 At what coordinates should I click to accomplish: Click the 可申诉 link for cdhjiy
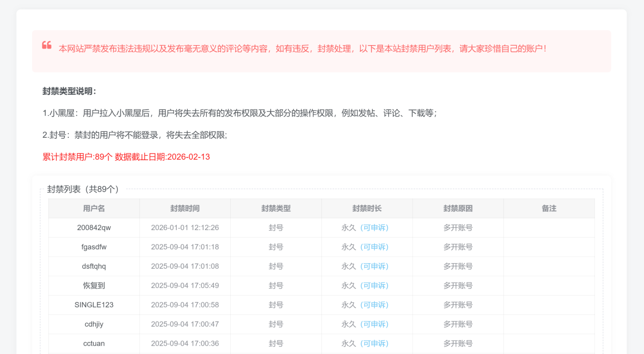tap(374, 324)
